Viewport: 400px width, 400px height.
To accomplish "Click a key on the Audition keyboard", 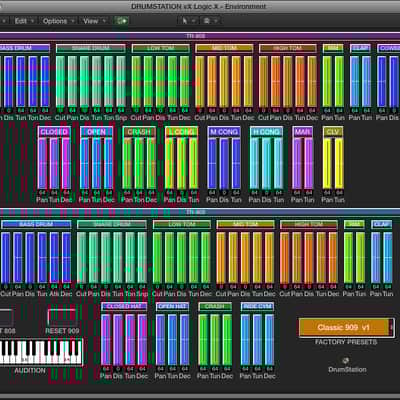I will click(41, 352).
